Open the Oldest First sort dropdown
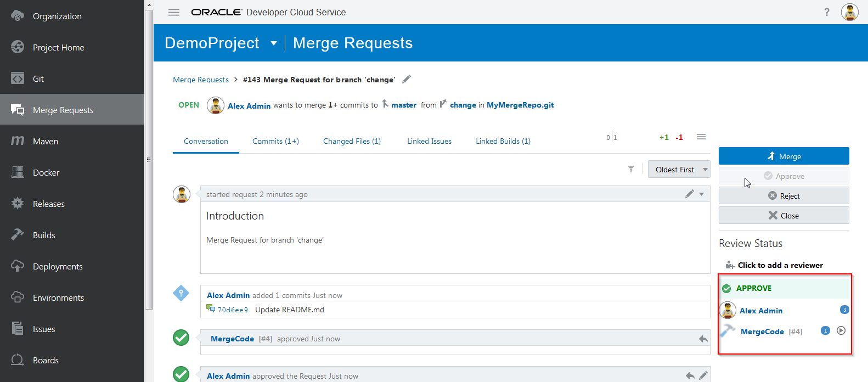 (x=679, y=170)
